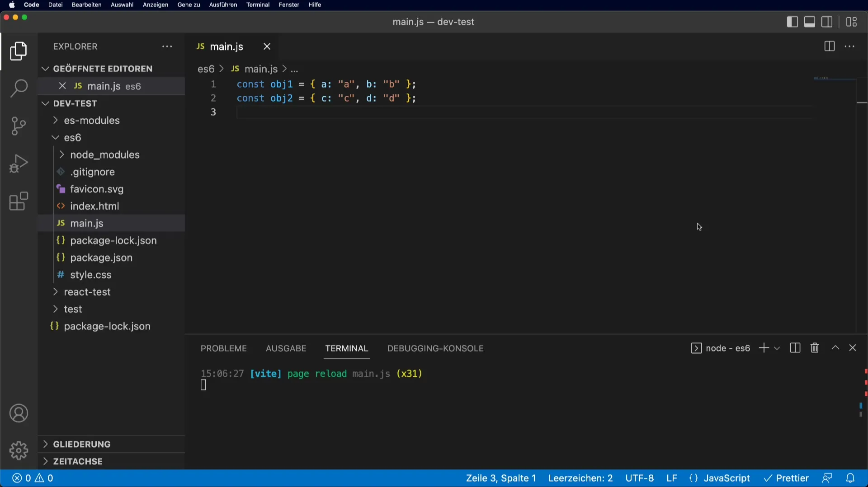Open editor more actions ellipsis
The height and width of the screenshot is (487, 868).
coord(850,47)
